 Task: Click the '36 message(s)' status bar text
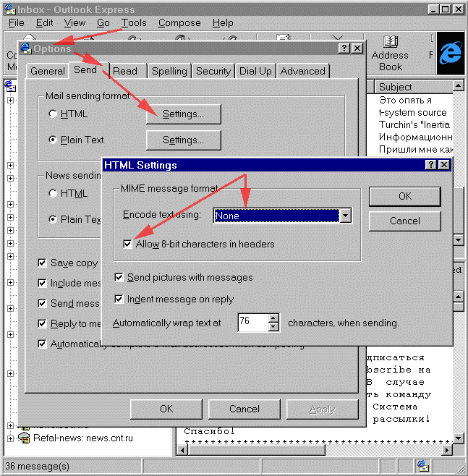(x=37, y=466)
